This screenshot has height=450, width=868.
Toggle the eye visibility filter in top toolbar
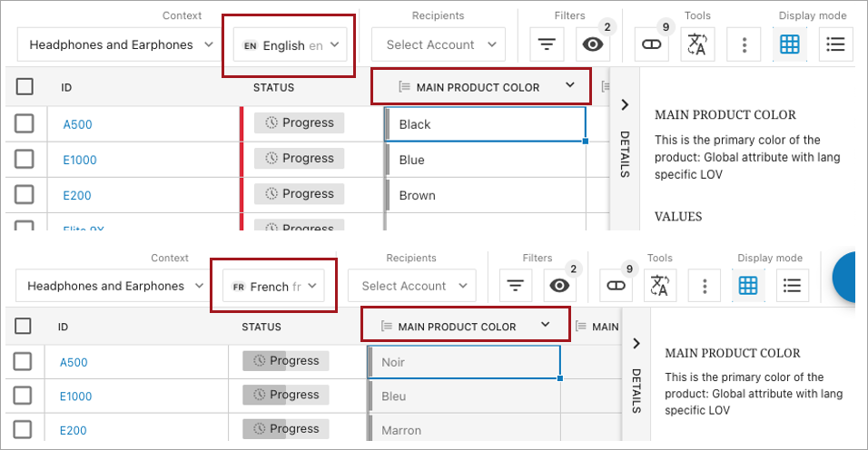click(x=593, y=44)
